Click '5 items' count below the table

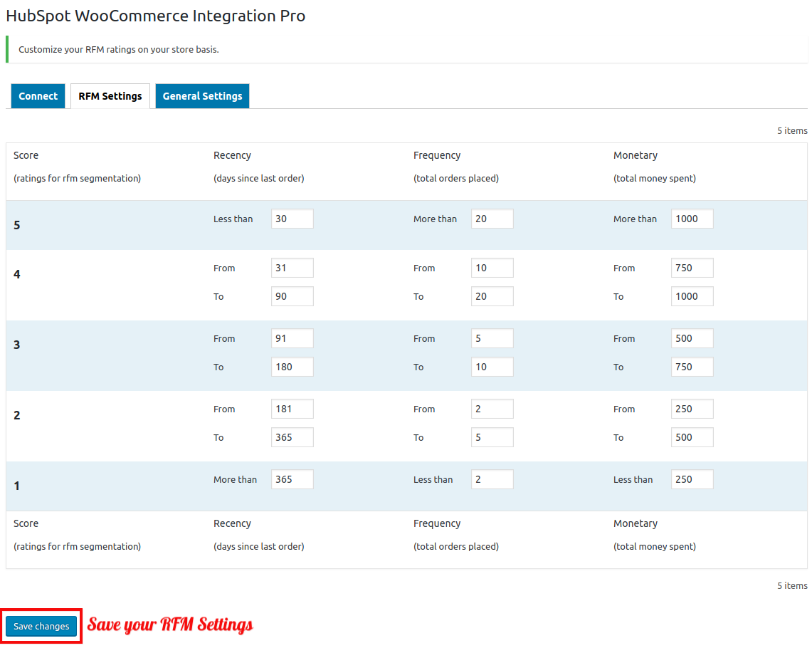click(792, 586)
